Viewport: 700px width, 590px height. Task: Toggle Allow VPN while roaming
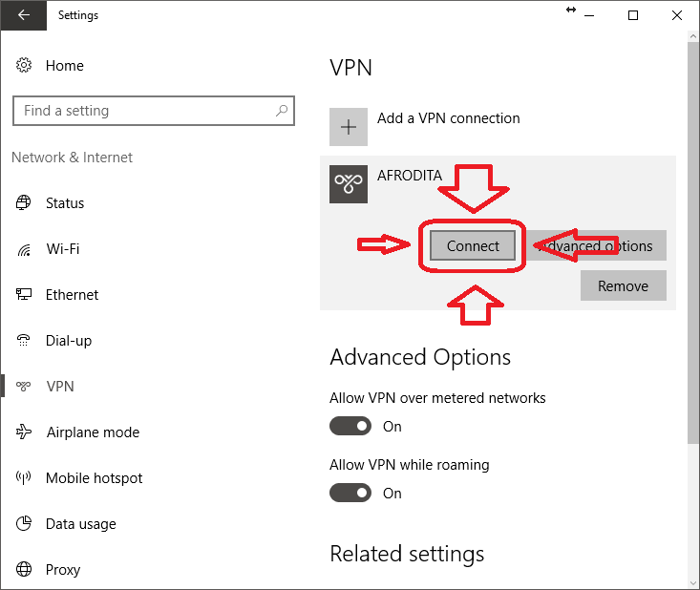click(350, 494)
